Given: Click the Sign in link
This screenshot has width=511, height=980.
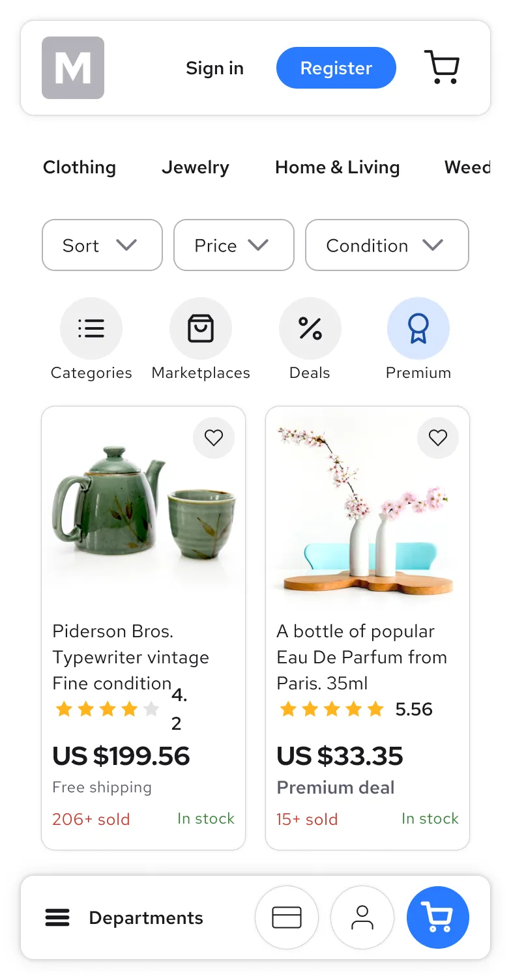Looking at the screenshot, I should point(214,68).
